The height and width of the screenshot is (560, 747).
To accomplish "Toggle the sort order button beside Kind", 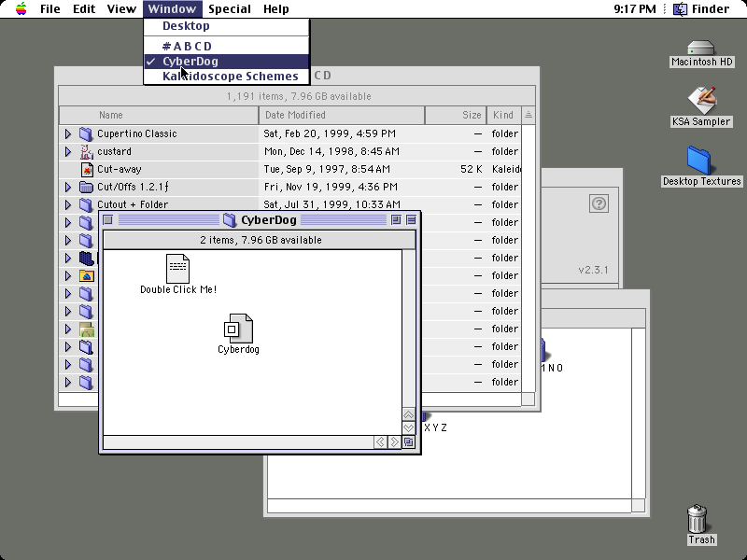I will click(529, 115).
